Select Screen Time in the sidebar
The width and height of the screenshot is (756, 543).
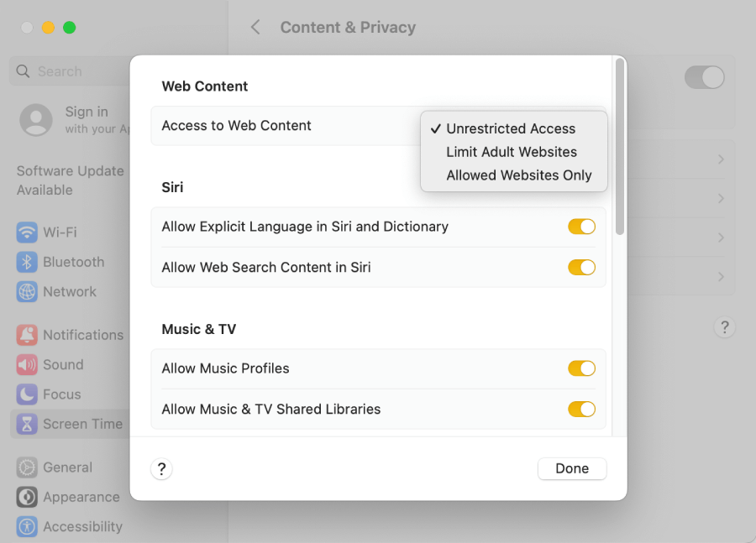[82, 424]
